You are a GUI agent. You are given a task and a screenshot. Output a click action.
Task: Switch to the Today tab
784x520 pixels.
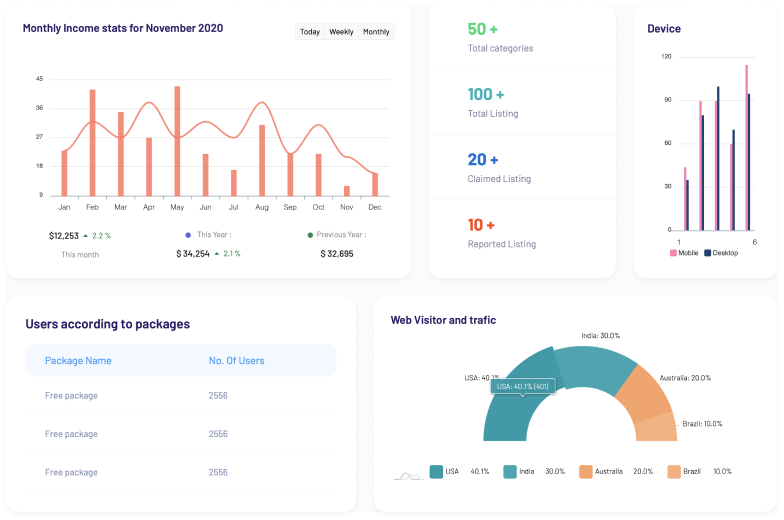click(310, 32)
